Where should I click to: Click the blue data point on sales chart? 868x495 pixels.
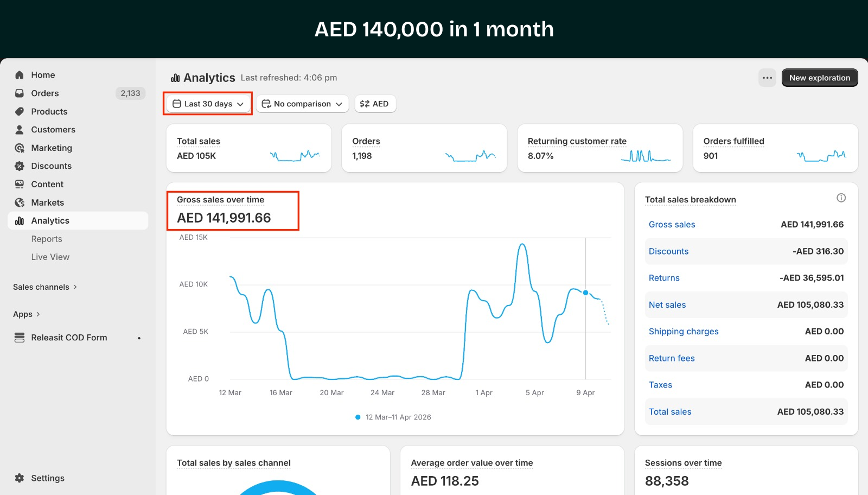(x=585, y=293)
